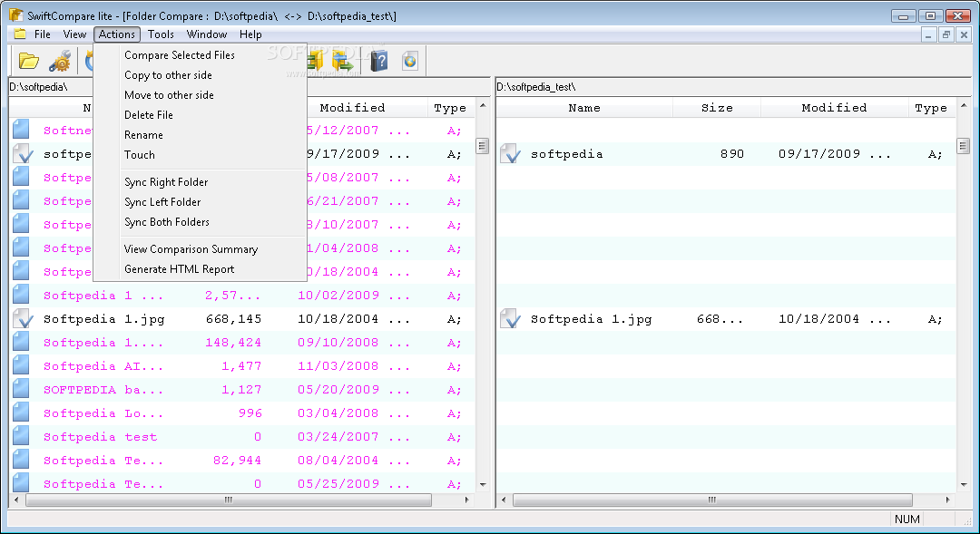980x534 pixels.
Task: Open the Tools menu
Action: [161, 34]
